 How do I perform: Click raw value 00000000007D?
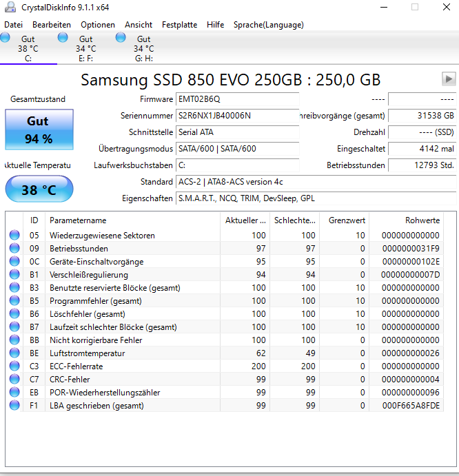410,275
